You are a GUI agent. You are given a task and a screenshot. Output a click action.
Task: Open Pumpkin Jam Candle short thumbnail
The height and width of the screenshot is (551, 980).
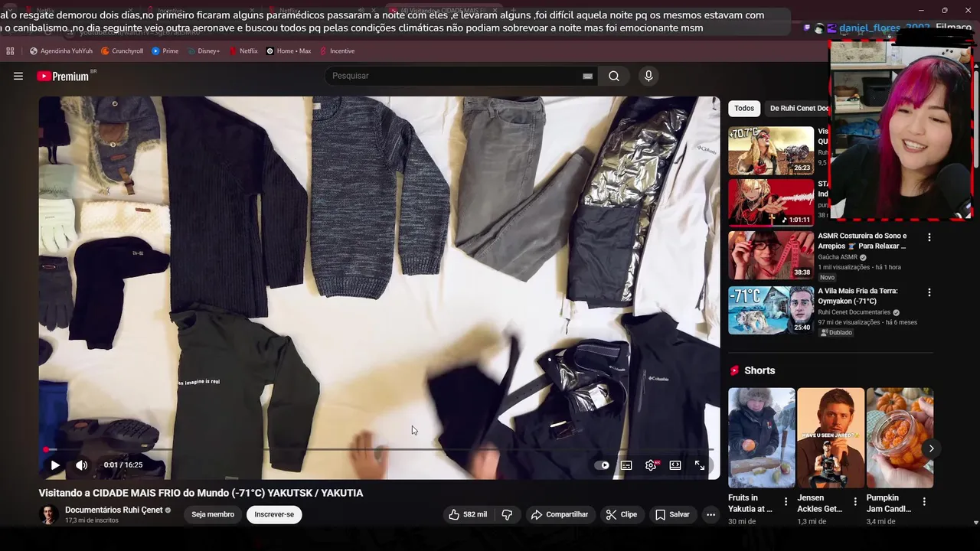[x=900, y=438]
